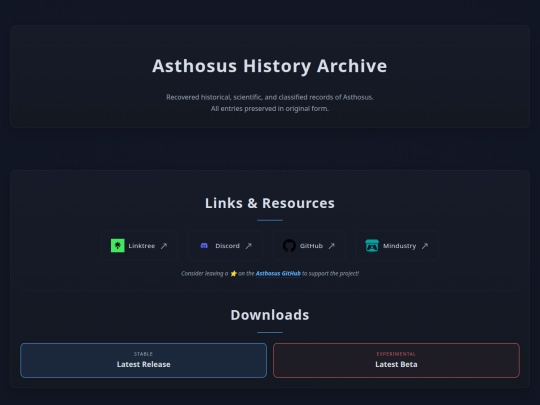This screenshot has width=540, height=405.
Task: Click the star emoji in the support note
Action: click(233, 273)
